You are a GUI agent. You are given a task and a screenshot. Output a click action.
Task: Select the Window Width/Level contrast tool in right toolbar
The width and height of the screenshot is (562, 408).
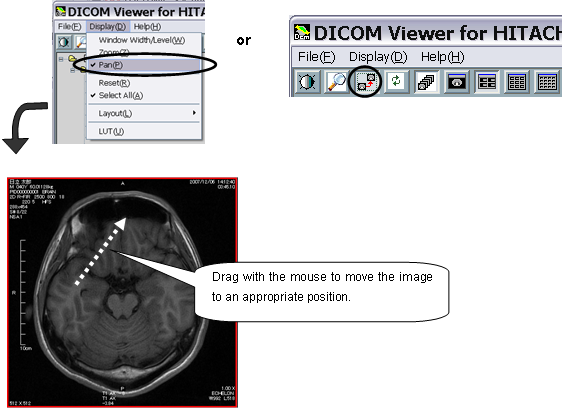[307, 82]
